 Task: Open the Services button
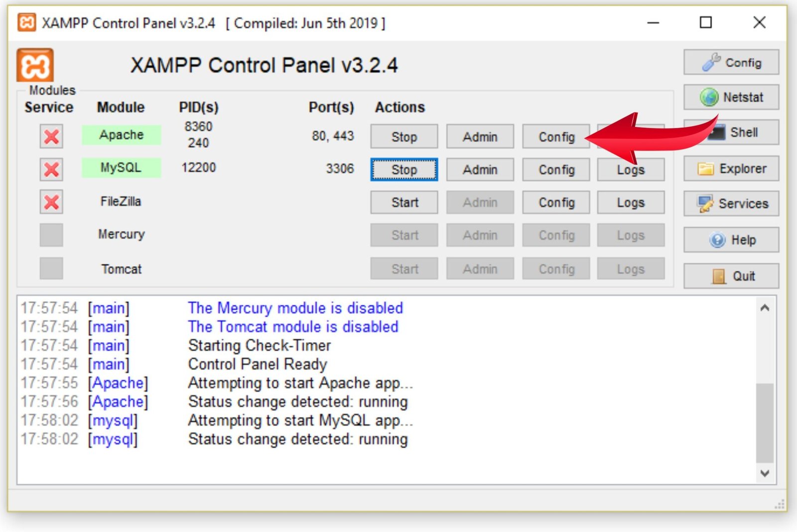(731, 204)
